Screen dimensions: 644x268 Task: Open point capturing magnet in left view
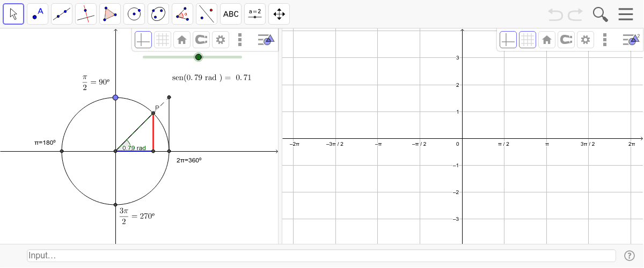pyautogui.click(x=201, y=40)
